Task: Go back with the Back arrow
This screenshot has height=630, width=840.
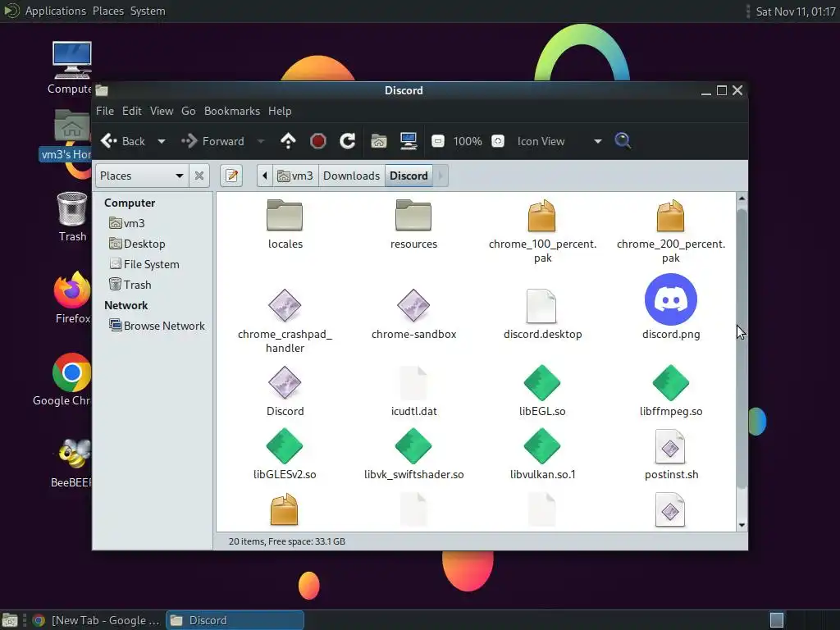Action: [123, 141]
